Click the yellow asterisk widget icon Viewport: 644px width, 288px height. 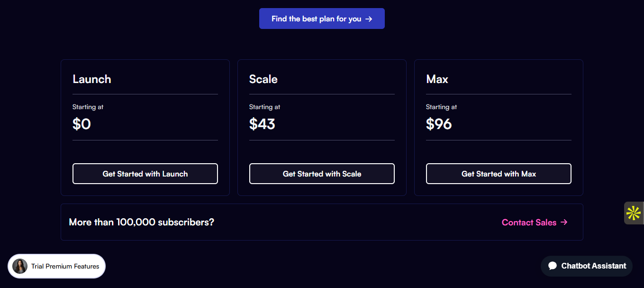point(633,213)
